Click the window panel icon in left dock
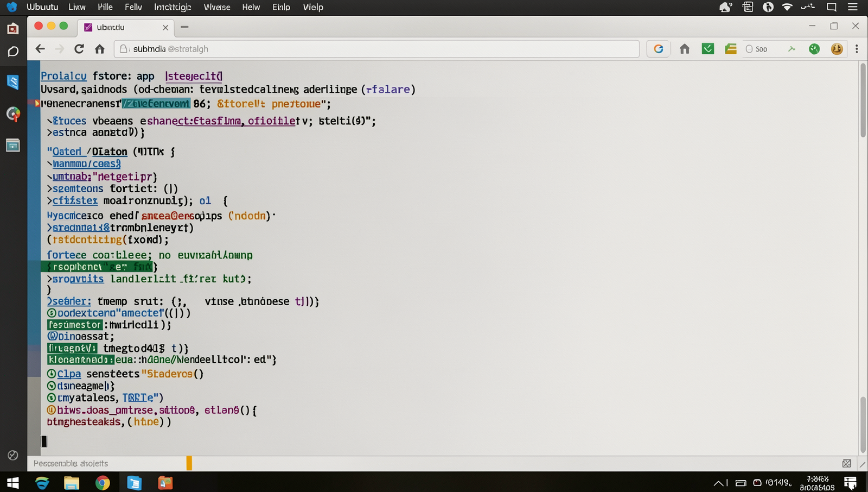 (x=13, y=145)
